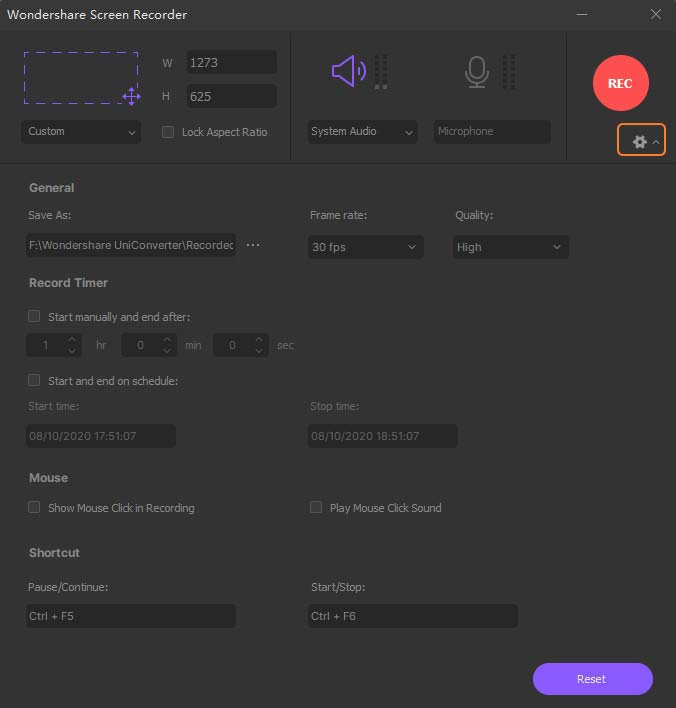Click the red REC button
The width and height of the screenshot is (676, 708).
click(x=620, y=83)
